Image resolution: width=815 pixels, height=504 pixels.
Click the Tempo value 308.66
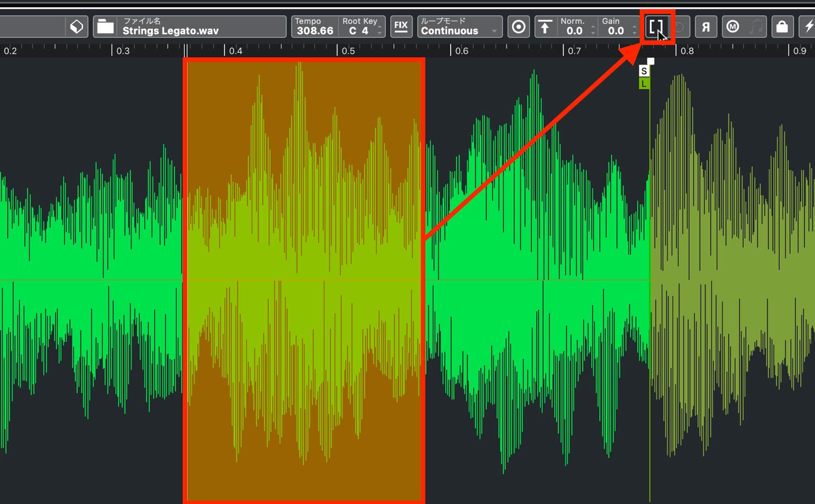pos(315,31)
